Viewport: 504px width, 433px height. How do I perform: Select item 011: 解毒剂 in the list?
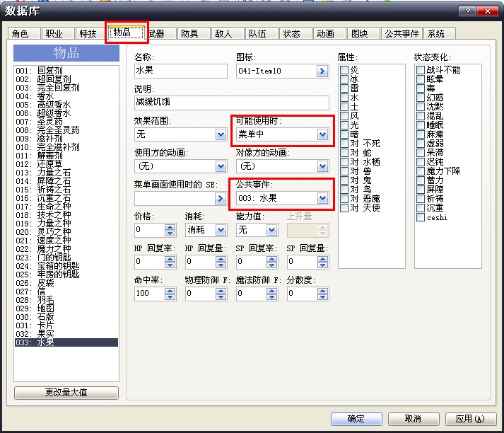point(66,156)
